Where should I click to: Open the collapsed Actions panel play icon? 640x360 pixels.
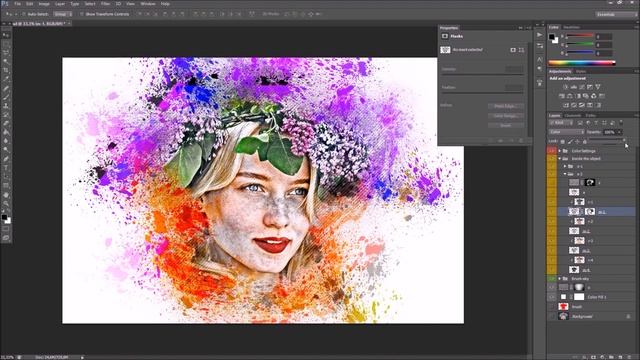[540, 35]
